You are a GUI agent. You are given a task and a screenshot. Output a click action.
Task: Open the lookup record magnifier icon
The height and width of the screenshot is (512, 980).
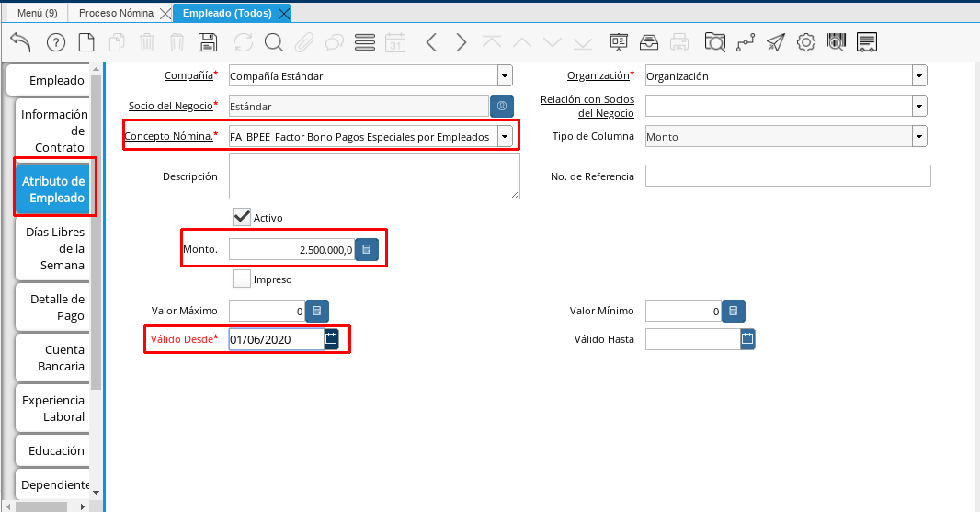click(x=274, y=42)
